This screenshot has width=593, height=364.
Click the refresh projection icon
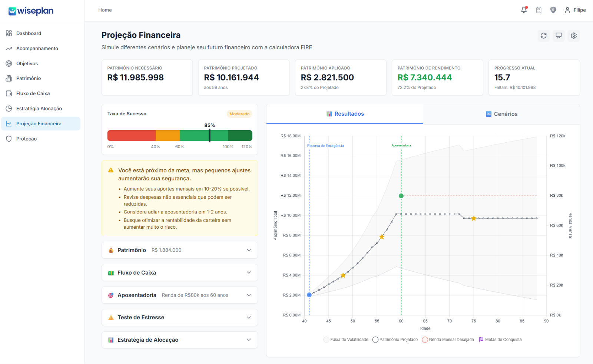(544, 36)
